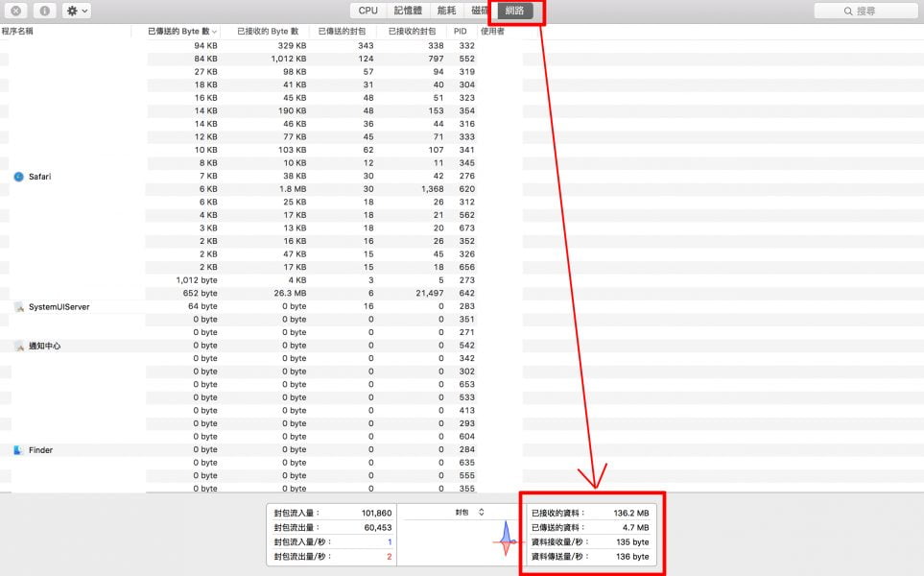The height and width of the screenshot is (576, 924).
Task: Switch to the CPU tab
Action: point(367,11)
